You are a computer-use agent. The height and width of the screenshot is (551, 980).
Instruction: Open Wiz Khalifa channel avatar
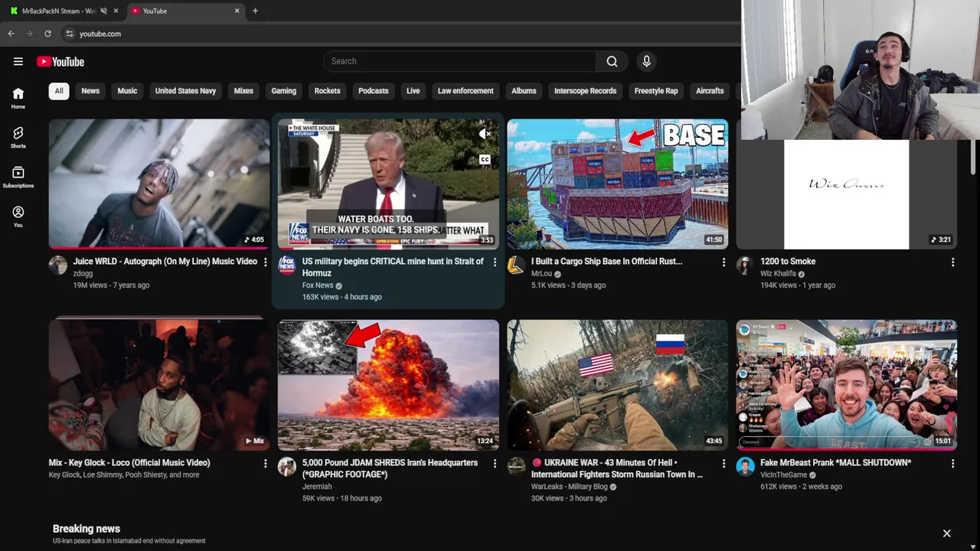tap(745, 265)
